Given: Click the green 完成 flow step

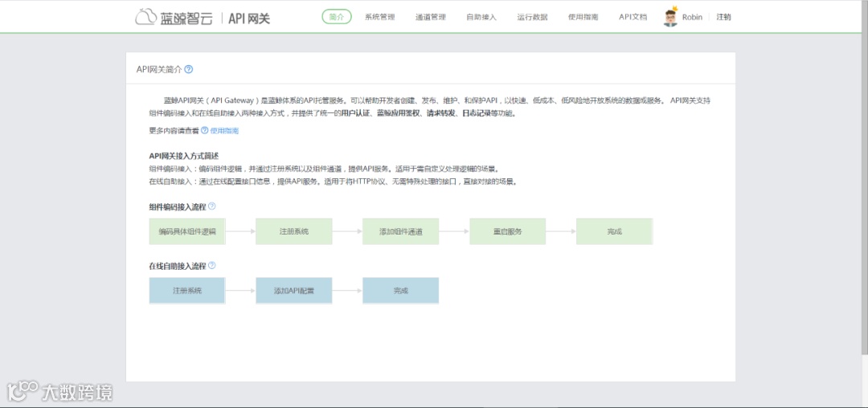Looking at the screenshot, I should coord(615,231).
